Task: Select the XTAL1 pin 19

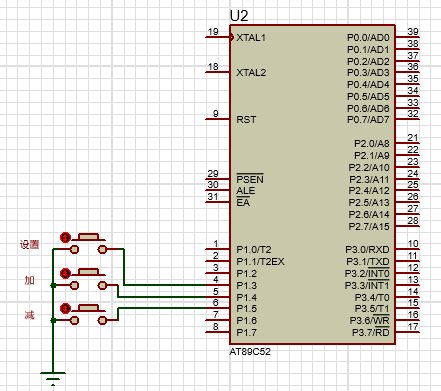Action: (218, 36)
